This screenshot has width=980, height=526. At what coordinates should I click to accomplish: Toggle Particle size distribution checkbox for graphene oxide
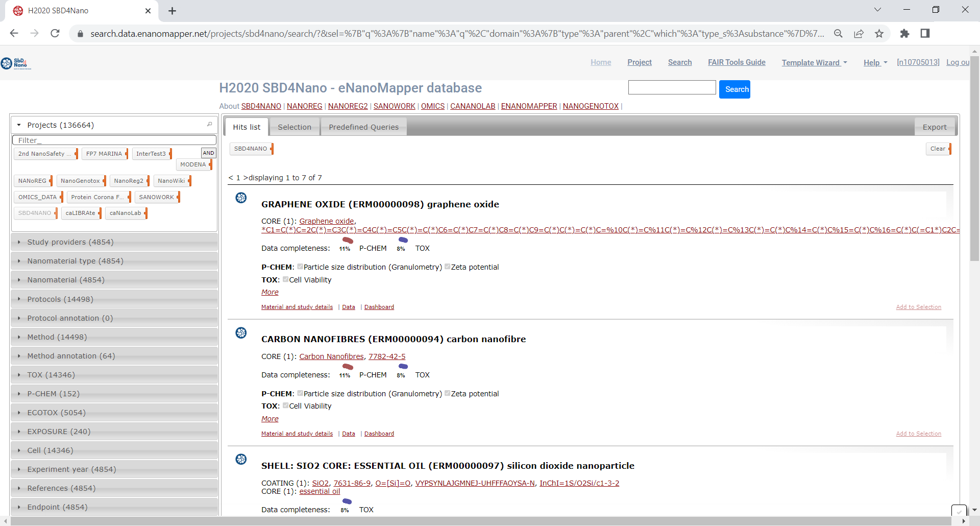coord(300,267)
